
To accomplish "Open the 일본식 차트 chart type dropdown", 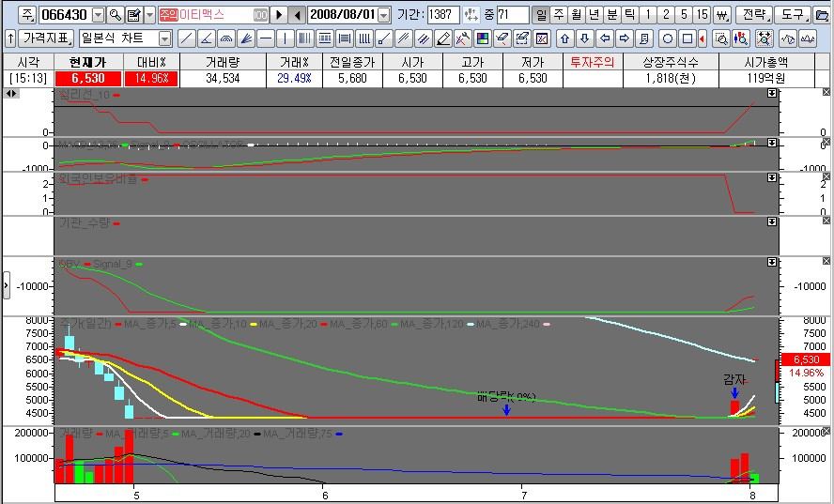I will click(165, 38).
